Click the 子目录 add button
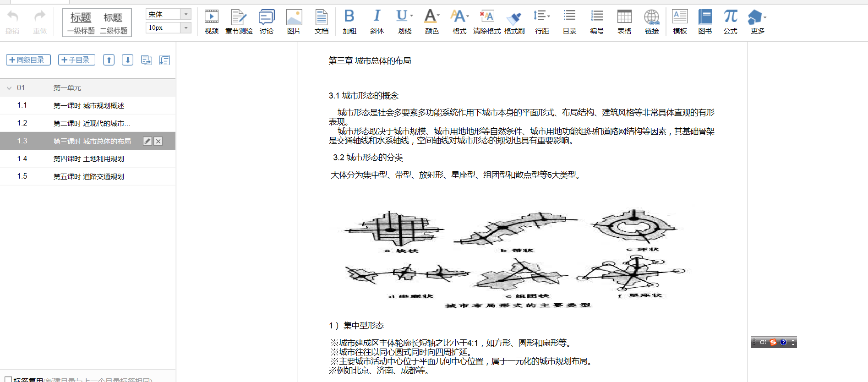Viewport: 868px width, 382px height. point(76,60)
